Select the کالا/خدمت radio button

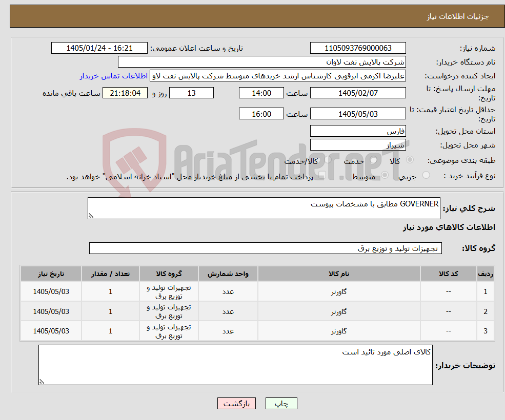click(x=328, y=159)
